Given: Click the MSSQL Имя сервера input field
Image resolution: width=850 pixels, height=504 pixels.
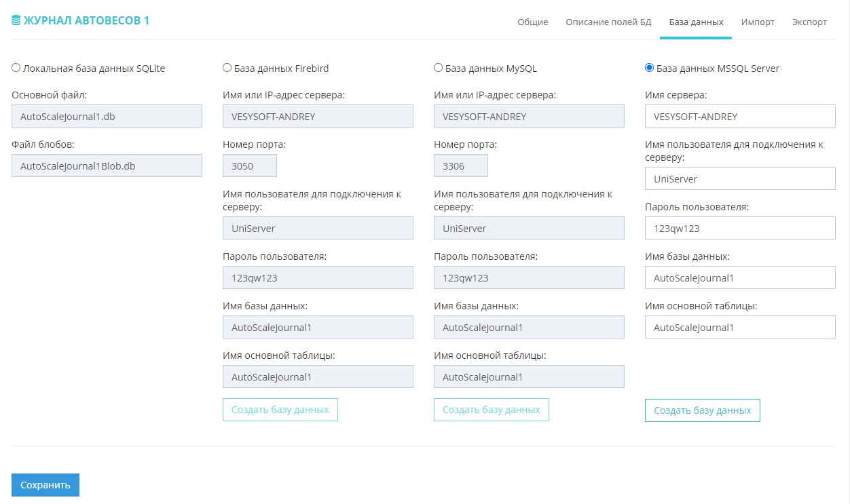Looking at the screenshot, I should click(740, 116).
